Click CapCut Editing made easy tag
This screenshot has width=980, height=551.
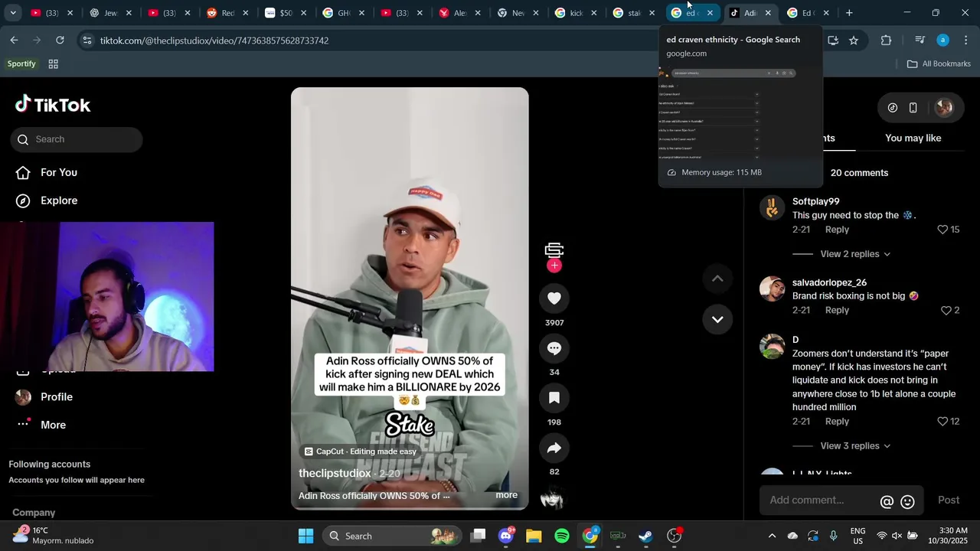coord(360,452)
